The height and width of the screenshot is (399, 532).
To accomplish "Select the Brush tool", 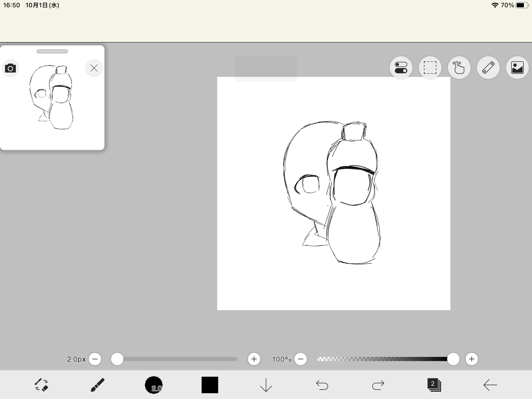I will (97, 385).
